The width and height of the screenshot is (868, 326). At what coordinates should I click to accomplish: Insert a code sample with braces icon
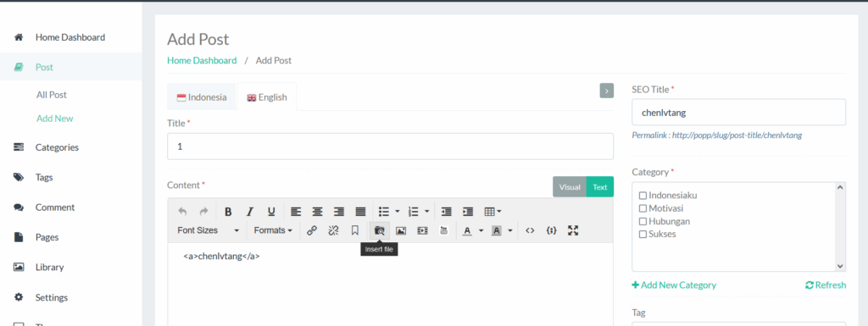(x=551, y=230)
